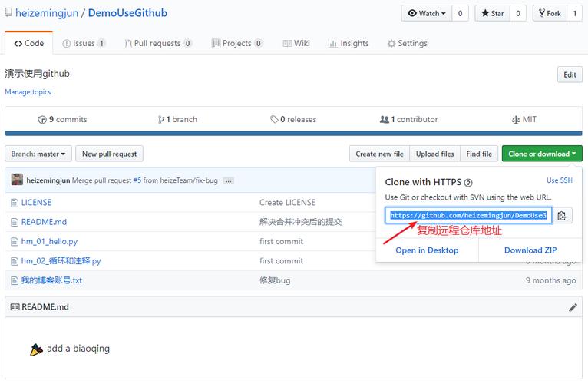Screen dimensions: 588x384
Task: Click the watchers count 0
Action: click(460, 14)
